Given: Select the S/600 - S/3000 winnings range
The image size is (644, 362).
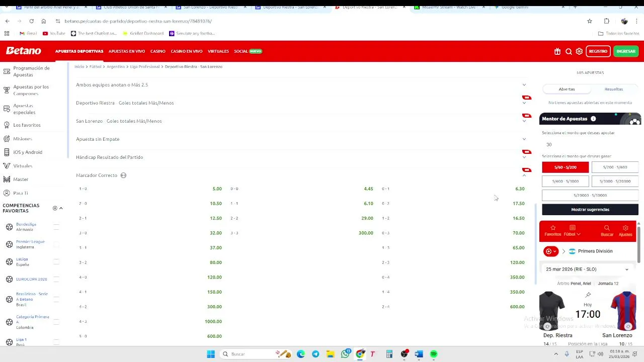Looking at the screenshot, I should pos(565,182).
